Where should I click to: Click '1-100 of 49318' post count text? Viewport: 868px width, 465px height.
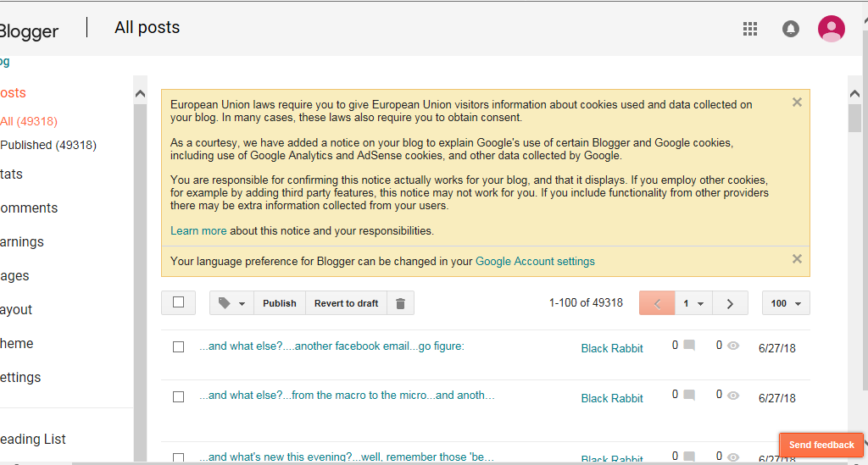pyautogui.click(x=586, y=302)
